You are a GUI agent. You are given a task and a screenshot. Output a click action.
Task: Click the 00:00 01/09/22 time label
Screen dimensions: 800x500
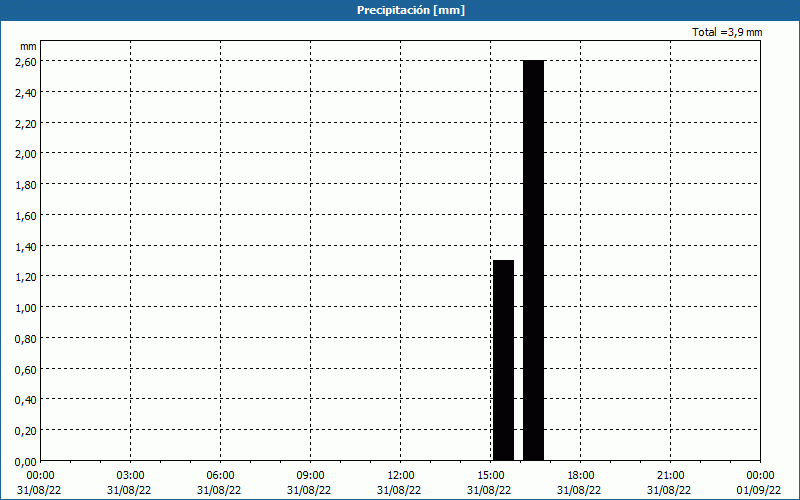coord(759,483)
